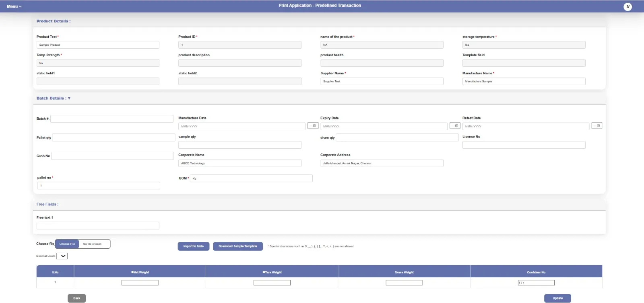Click the UOM input field

point(251,178)
